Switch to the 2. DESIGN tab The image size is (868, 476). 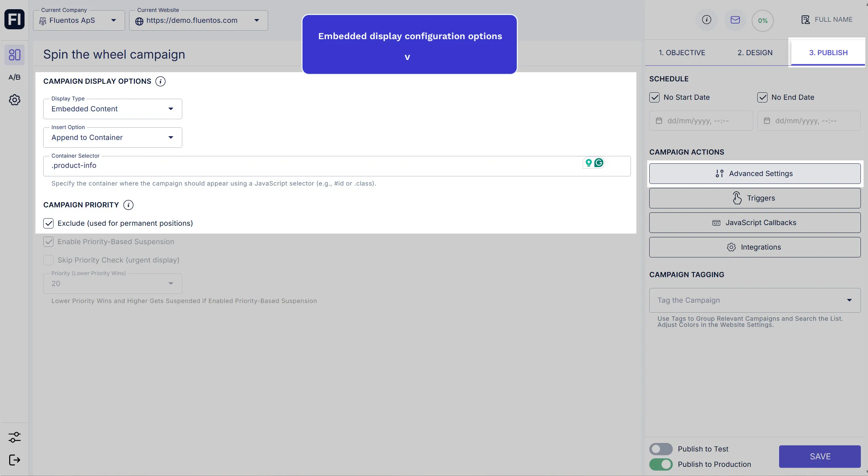[x=755, y=53]
